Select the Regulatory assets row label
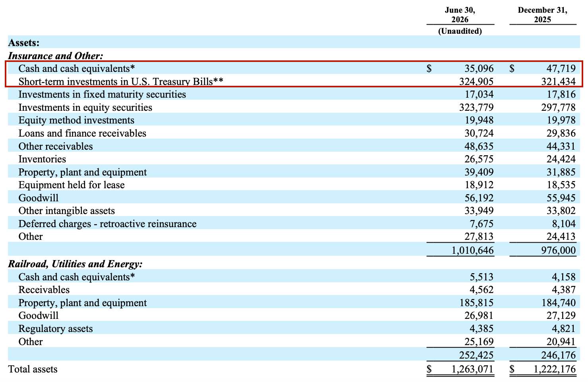 tap(56, 329)
